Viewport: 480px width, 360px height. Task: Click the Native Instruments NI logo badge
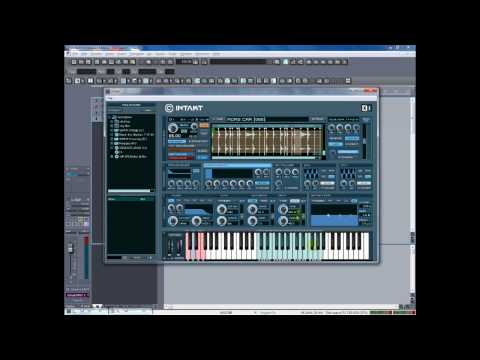click(x=366, y=108)
